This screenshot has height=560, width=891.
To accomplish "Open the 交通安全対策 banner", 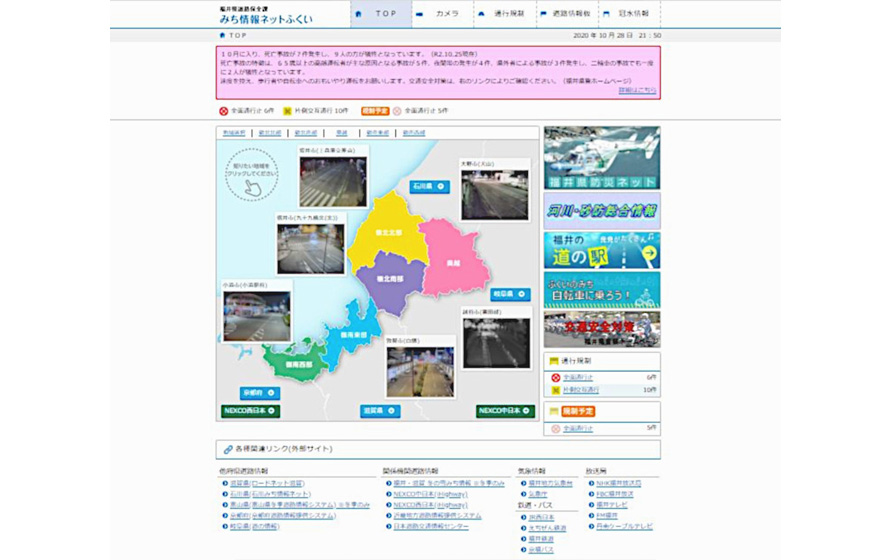I will pos(602,329).
